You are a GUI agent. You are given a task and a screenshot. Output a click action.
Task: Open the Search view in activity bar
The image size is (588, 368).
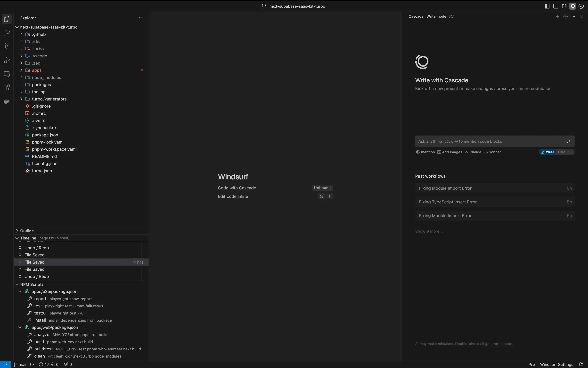7,32
